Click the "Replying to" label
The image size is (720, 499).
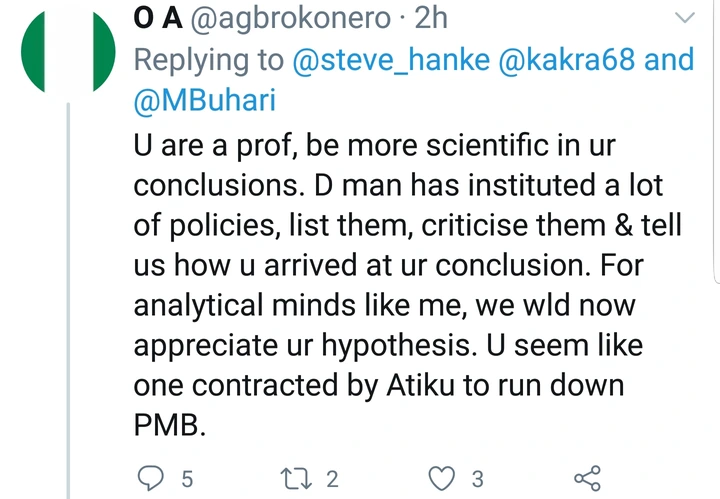208,59
